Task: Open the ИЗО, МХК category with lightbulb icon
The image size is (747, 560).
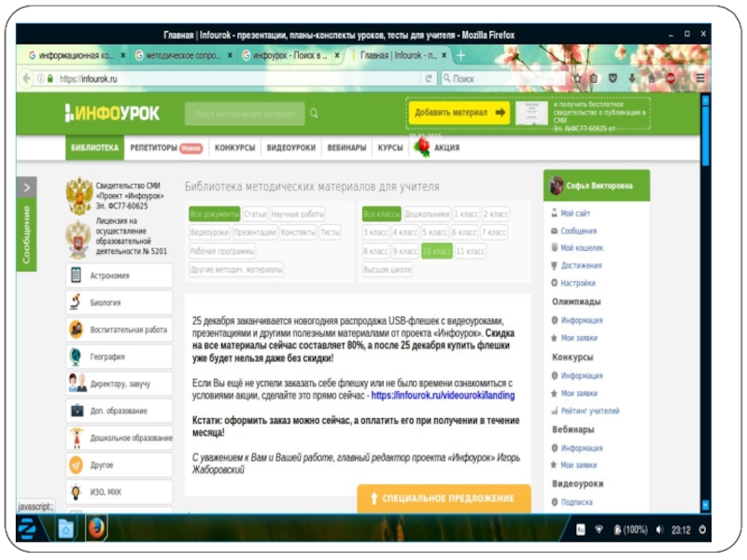Action: click(x=120, y=492)
